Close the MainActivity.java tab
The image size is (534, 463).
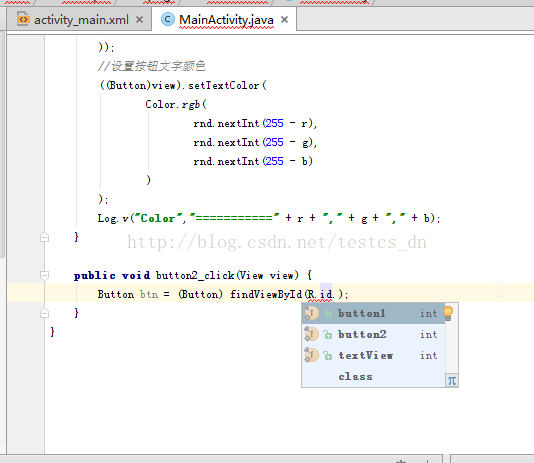(x=284, y=20)
